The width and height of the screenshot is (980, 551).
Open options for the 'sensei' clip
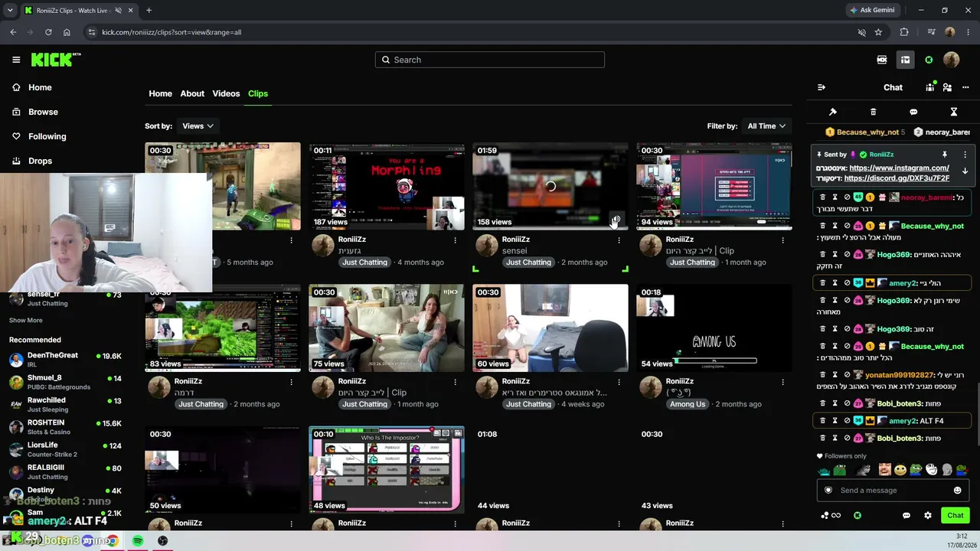click(x=619, y=240)
